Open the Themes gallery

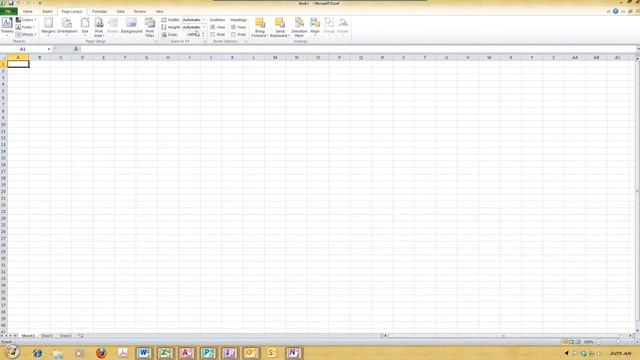click(7, 27)
